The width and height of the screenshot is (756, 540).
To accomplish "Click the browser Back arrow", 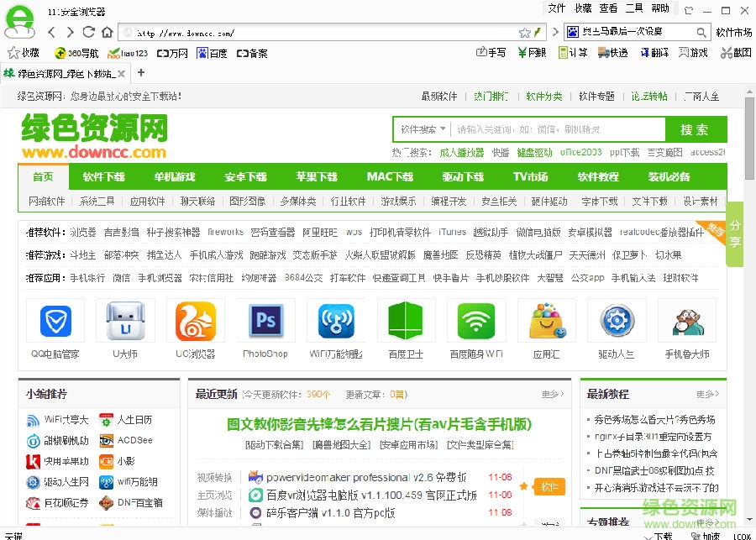I will point(50,33).
